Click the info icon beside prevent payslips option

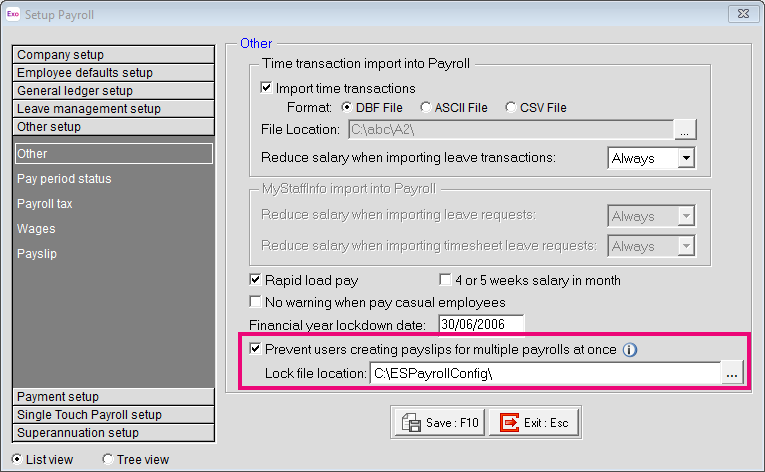click(x=630, y=350)
